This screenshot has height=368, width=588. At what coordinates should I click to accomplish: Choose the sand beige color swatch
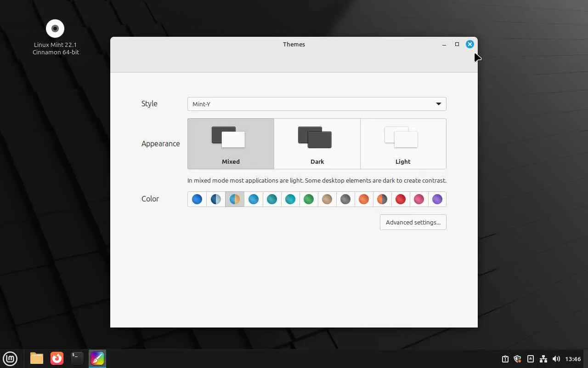(x=327, y=199)
